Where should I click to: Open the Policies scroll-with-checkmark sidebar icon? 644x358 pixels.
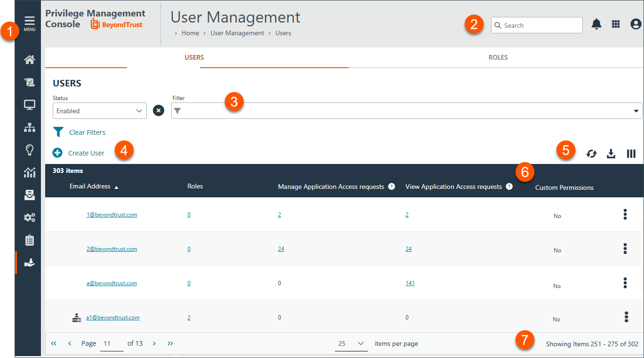click(x=30, y=82)
